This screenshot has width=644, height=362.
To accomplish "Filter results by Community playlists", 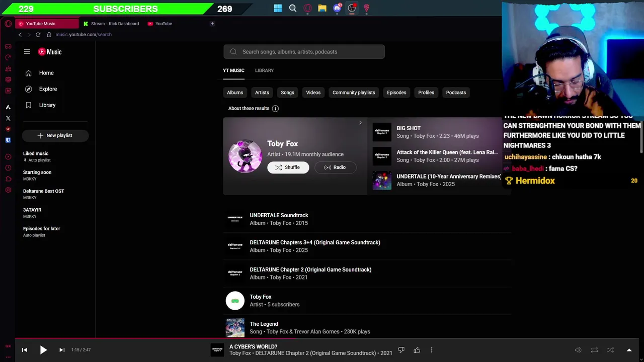I will [x=354, y=93].
